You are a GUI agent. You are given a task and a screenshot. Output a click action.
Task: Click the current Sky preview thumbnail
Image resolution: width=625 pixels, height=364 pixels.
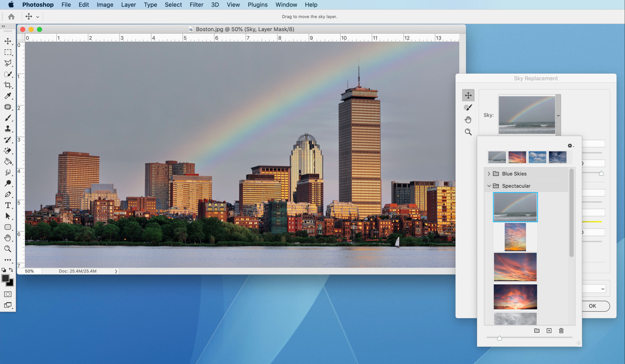[x=527, y=115]
